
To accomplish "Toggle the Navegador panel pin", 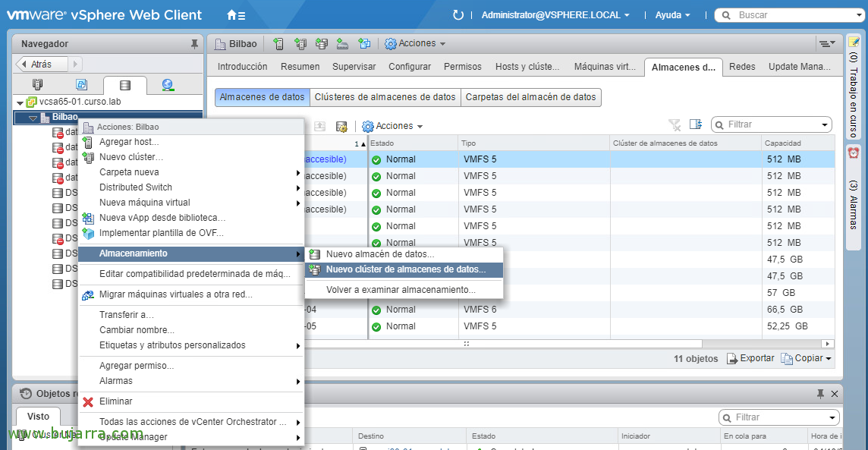I will (x=194, y=44).
